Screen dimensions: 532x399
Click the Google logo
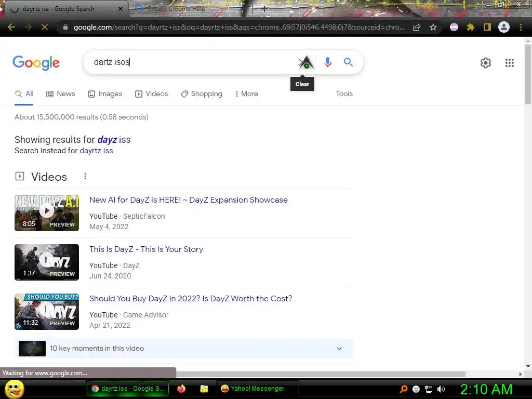[x=36, y=63]
